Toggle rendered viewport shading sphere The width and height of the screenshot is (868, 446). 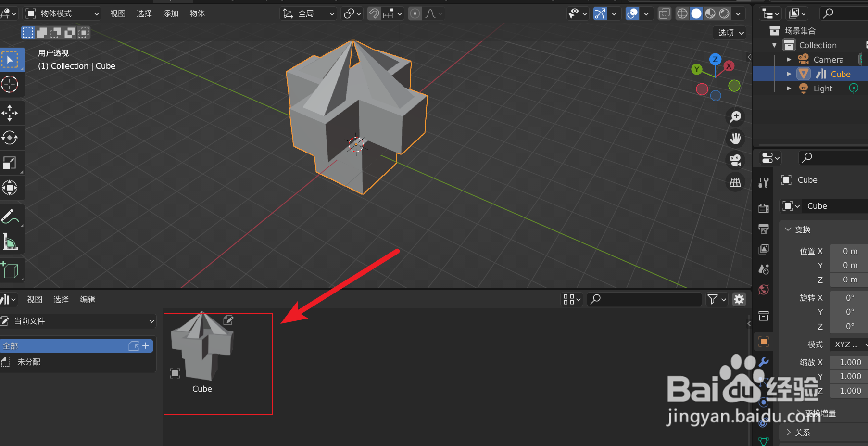click(724, 13)
